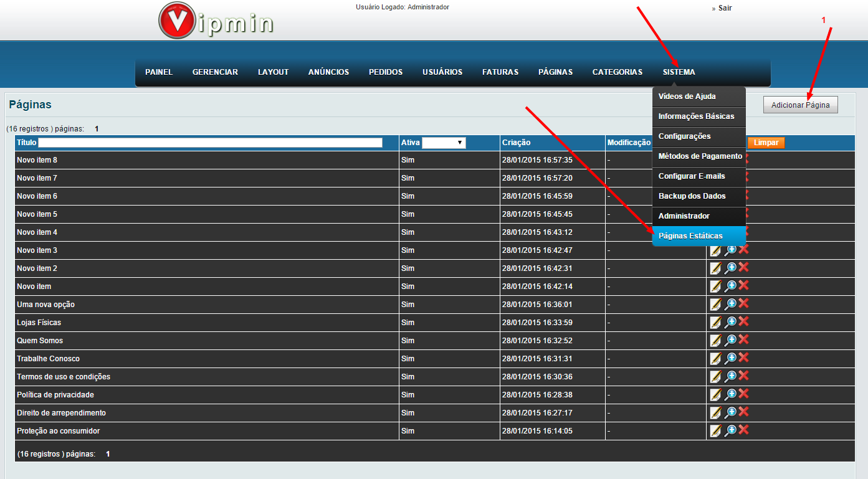Delete the 'Uma nova opção' page

tap(743, 304)
